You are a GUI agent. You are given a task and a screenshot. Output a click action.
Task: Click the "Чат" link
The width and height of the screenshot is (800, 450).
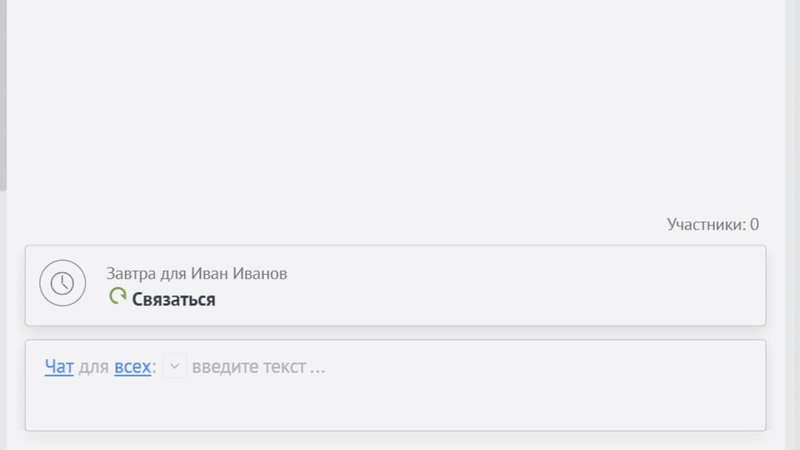[x=59, y=367]
